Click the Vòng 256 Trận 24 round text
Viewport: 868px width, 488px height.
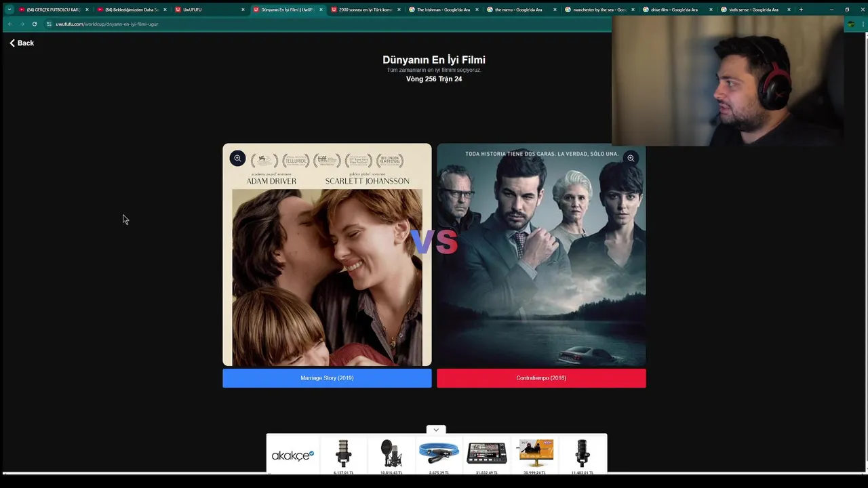[434, 79]
